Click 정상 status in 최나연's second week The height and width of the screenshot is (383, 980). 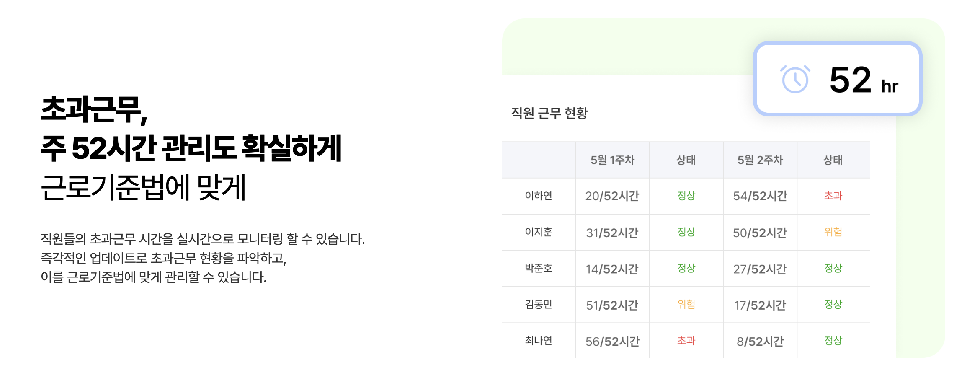(833, 341)
